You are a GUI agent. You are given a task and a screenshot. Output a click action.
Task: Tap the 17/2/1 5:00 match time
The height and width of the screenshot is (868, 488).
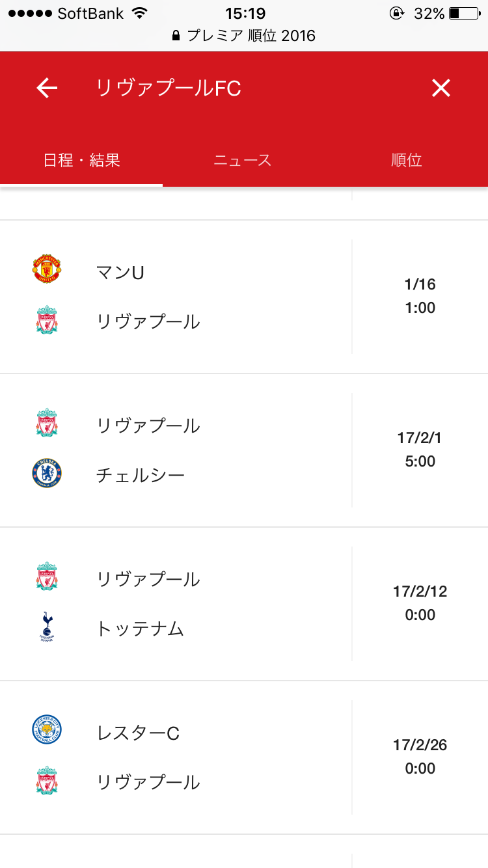pyautogui.click(x=420, y=450)
